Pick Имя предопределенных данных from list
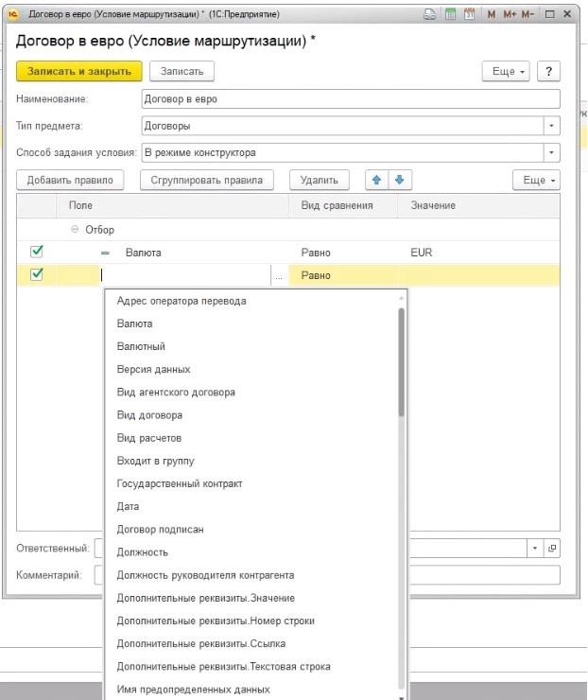588x700 pixels. pyautogui.click(x=193, y=690)
